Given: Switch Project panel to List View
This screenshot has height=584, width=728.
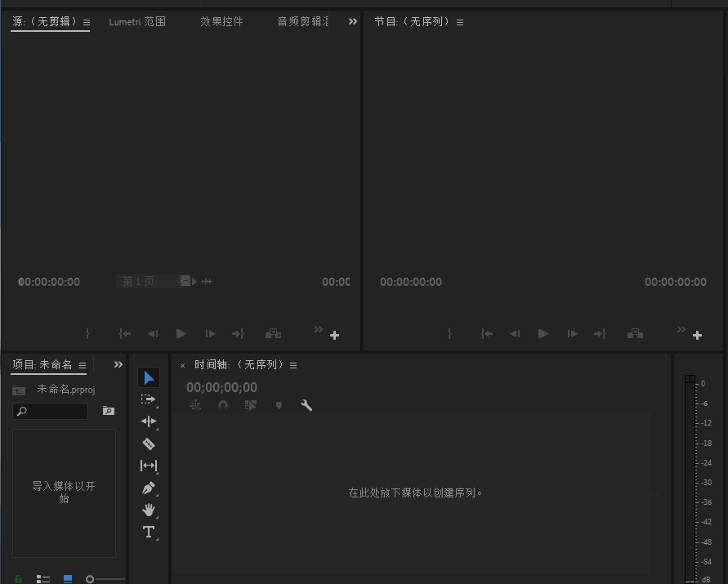Looking at the screenshot, I should [x=43, y=578].
